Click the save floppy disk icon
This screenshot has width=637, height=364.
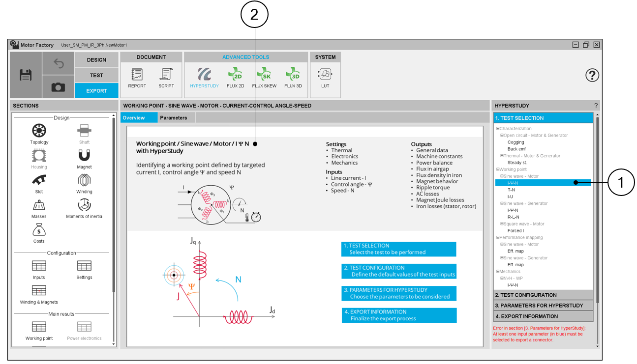pos(26,75)
